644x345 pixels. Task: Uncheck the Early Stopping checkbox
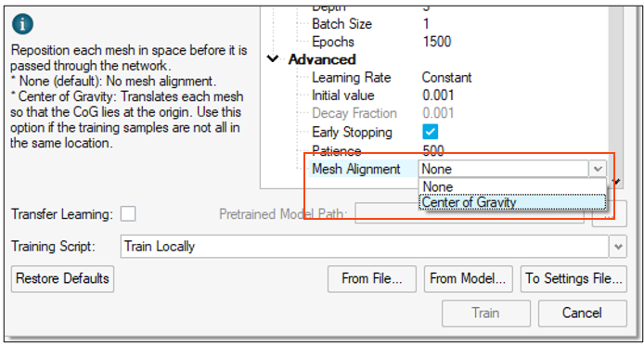point(430,133)
